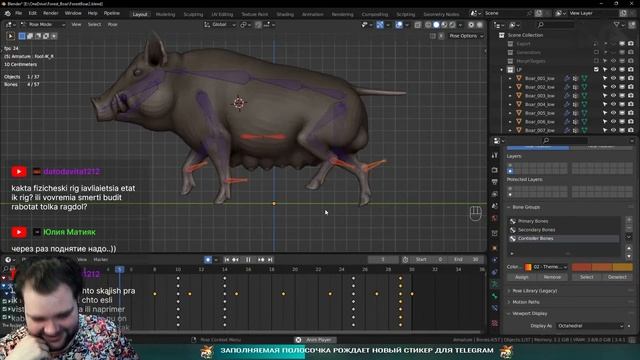Viewport: 640px width, 360px height.
Task: Open the Pose menu in viewport header
Action: pos(112,24)
